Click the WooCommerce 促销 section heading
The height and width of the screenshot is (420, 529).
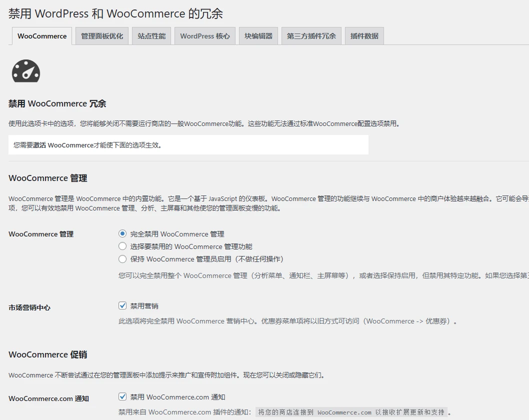pos(47,354)
